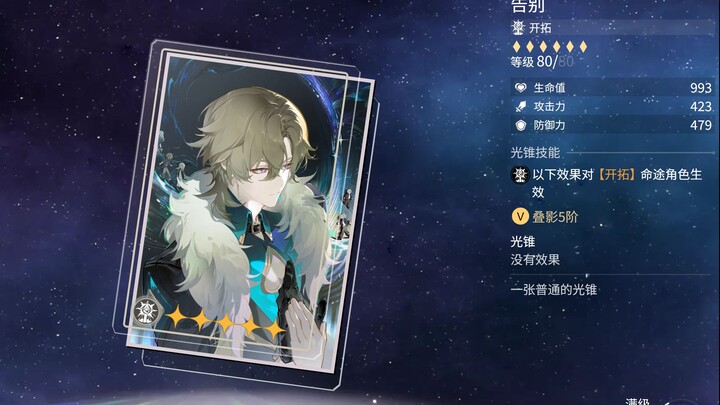The image size is (720, 405).
Task: Select the first ascension diamond marker
Action: pos(517,46)
